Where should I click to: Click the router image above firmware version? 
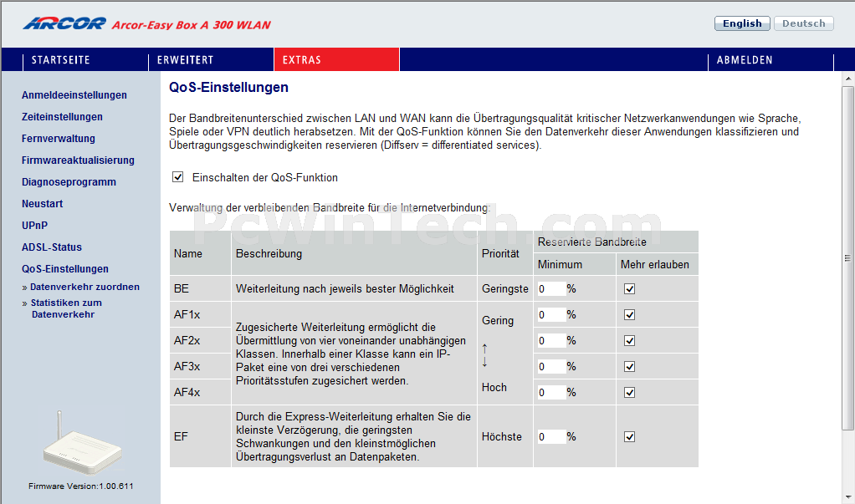(81, 444)
